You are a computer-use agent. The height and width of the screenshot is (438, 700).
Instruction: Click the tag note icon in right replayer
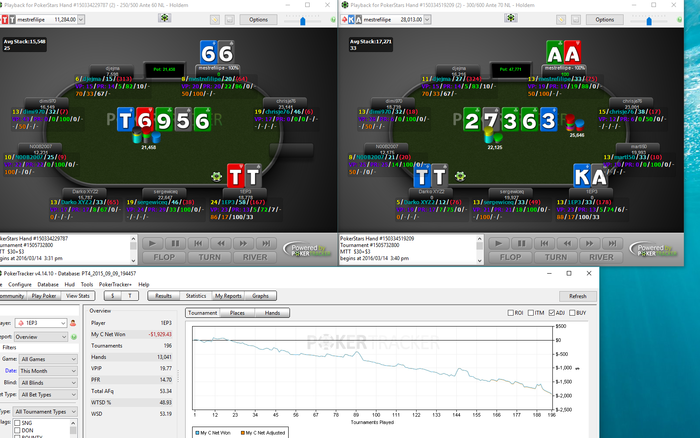pyautogui.click(x=561, y=20)
